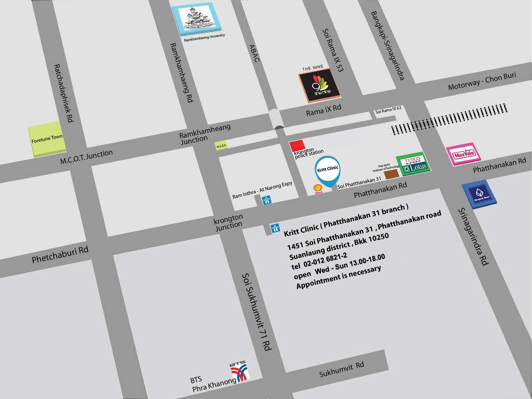Click the Soi Phatthanakan 31 label
532x399 pixels.
pyautogui.click(x=359, y=182)
